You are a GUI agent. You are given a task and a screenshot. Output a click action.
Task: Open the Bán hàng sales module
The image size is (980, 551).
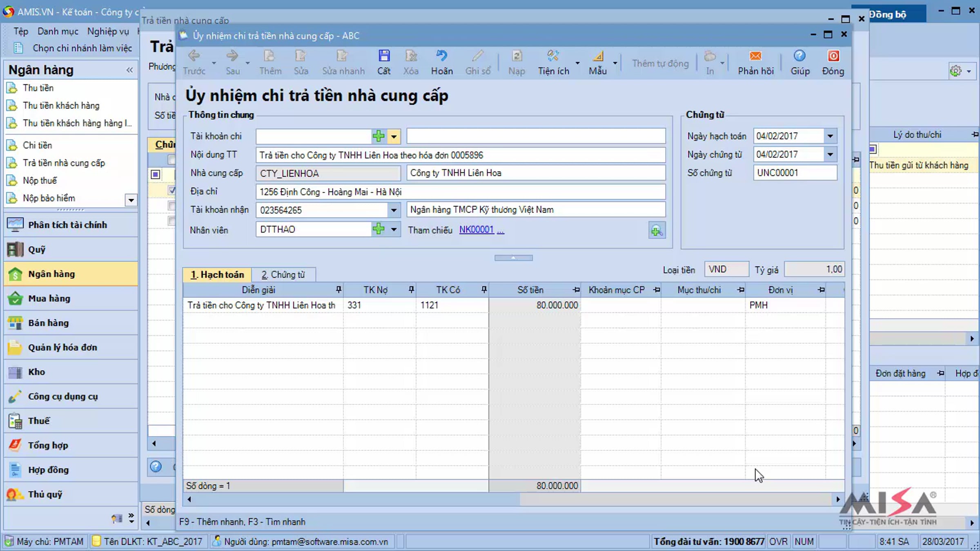pos(71,323)
